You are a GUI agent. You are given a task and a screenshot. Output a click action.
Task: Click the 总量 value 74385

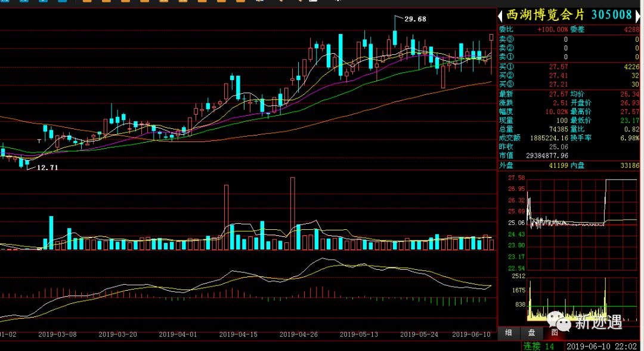pyautogui.click(x=559, y=129)
